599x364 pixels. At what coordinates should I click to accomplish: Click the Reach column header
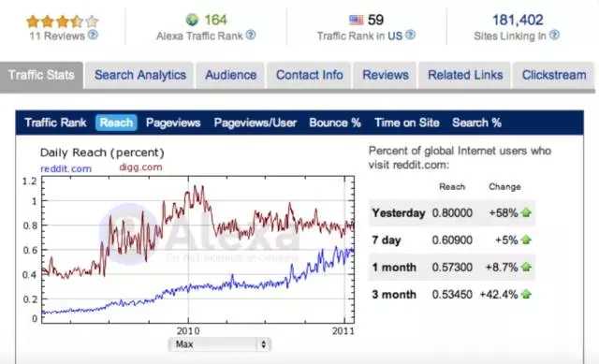click(452, 187)
